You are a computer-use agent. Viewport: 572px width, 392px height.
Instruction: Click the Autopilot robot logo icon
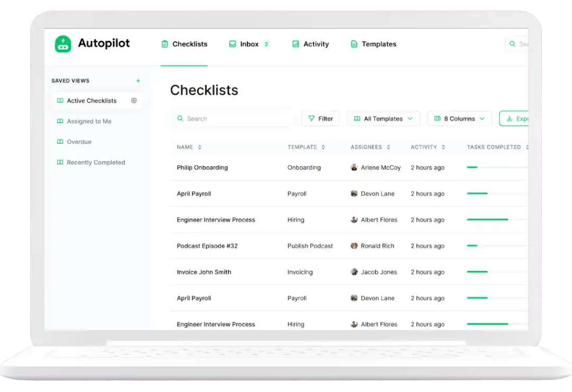[63, 44]
